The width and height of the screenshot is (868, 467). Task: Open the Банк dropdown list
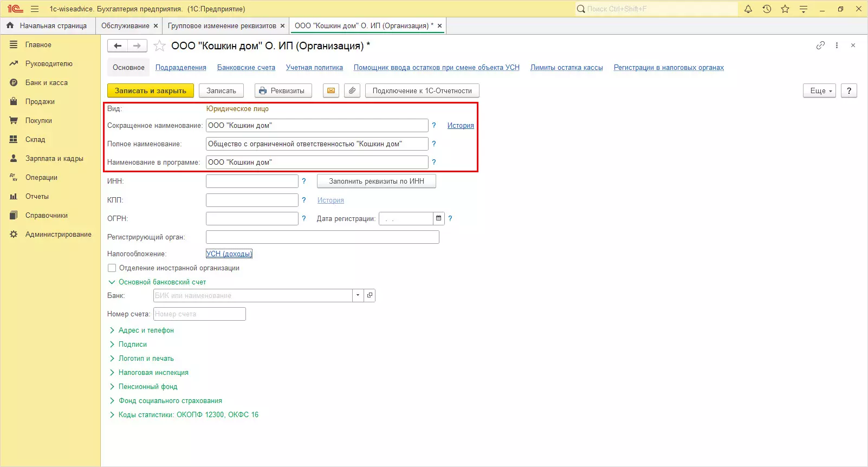click(x=358, y=295)
